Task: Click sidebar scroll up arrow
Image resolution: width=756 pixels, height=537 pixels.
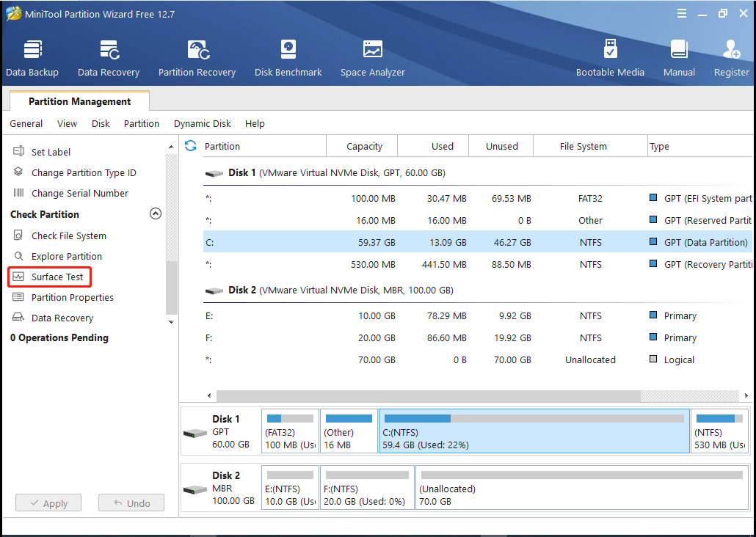Action: click(x=171, y=147)
